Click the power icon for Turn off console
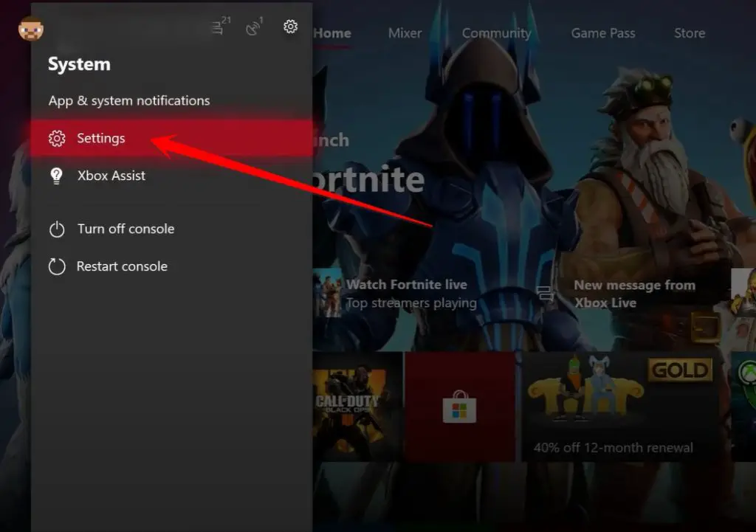Screen dimensions: 756x532 (57, 229)
